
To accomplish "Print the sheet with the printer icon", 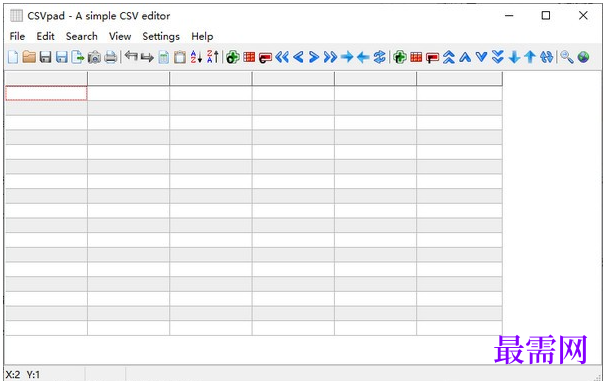I will click(x=111, y=57).
